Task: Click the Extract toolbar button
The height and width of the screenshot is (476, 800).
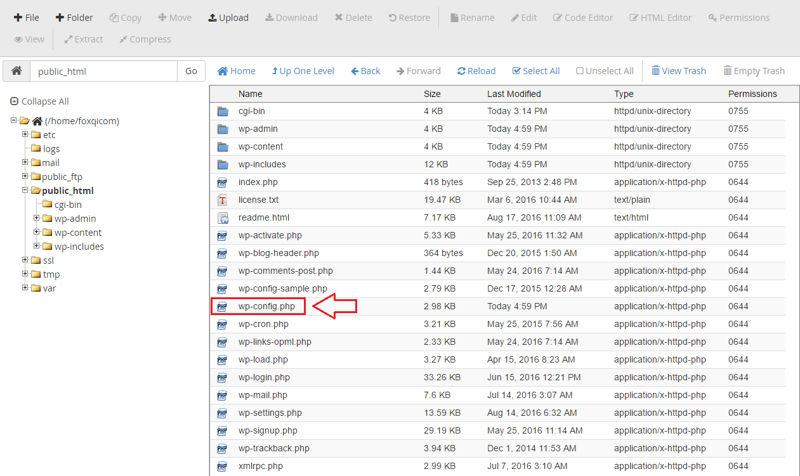Action: [83, 39]
